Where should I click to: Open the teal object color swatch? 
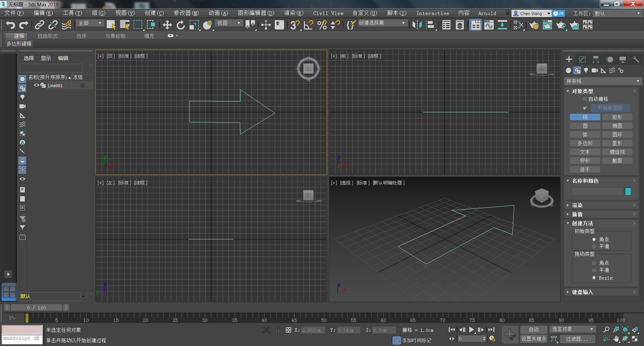pos(628,191)
